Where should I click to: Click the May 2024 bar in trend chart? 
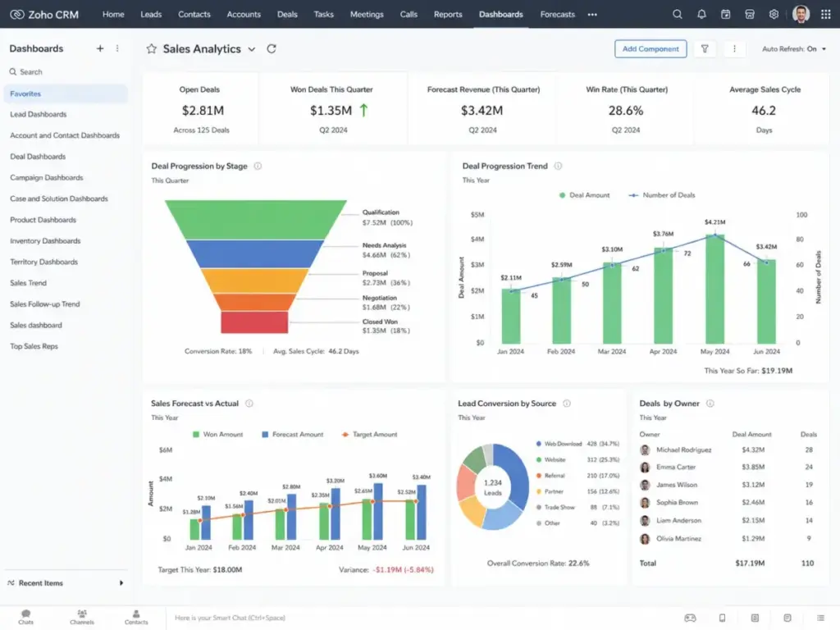coord(714,290)
